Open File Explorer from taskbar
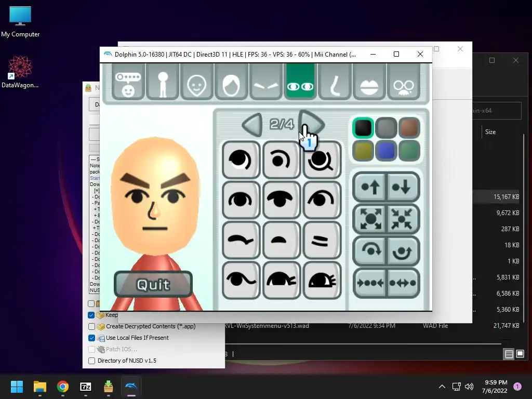The image size is (532, 399). point(39,387)
